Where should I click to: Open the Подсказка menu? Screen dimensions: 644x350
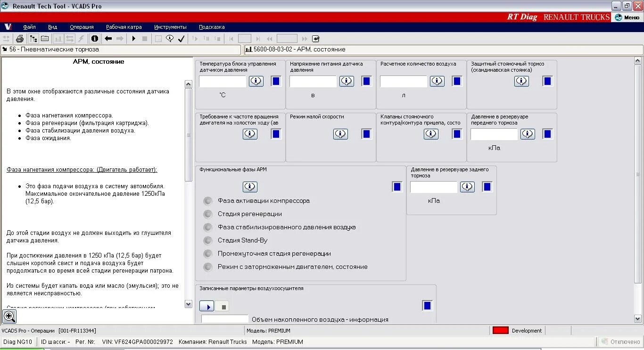(212, 27)
